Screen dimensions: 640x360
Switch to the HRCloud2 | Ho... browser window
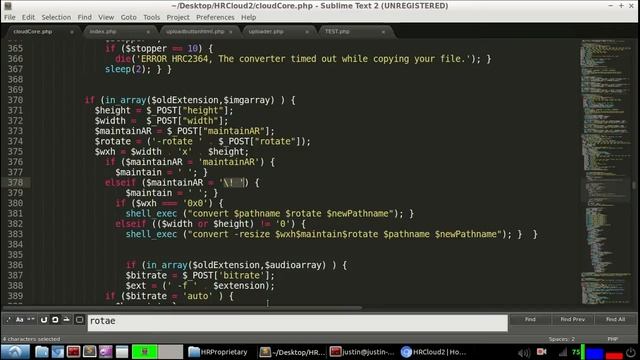(434, 352)
